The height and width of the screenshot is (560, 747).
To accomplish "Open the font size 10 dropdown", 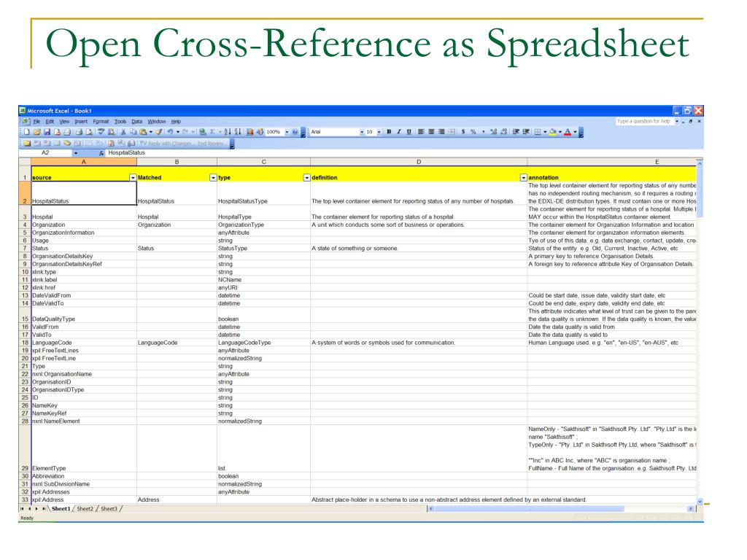I will point(379,132).
